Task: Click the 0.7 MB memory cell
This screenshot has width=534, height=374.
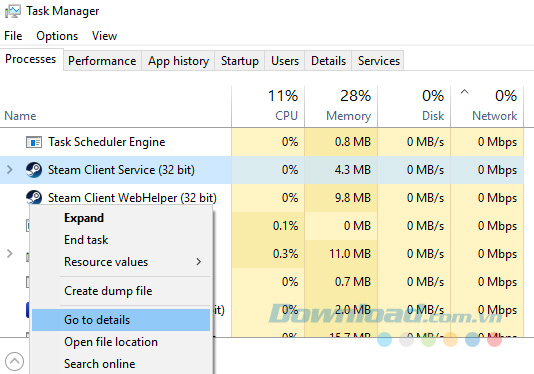Action: [341, 282]
